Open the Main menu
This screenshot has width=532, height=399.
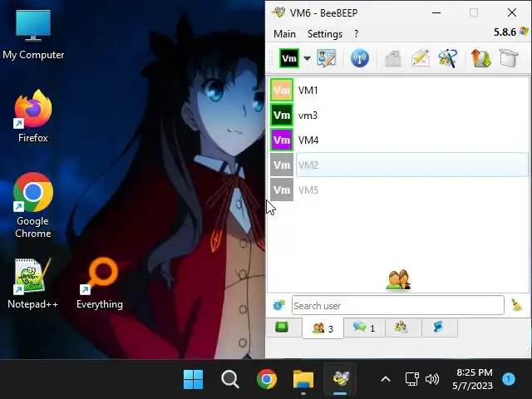pyautogui.click(x=284, y=34)
